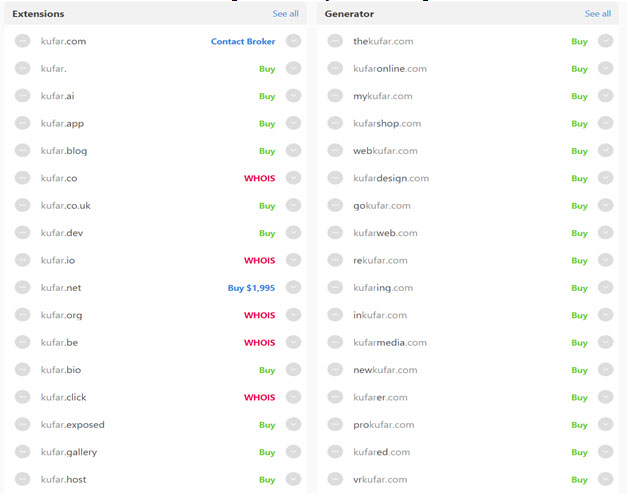628x503 pixels.
Task: Click the circle icon left of kufar.com
Action: (x=22, y=41)
